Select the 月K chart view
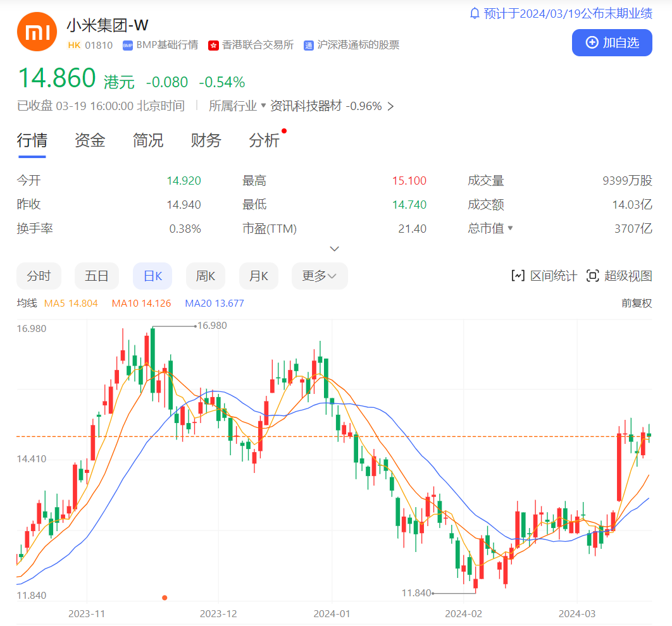This screenshot has width=672, height=626. [x=258, y=276]
